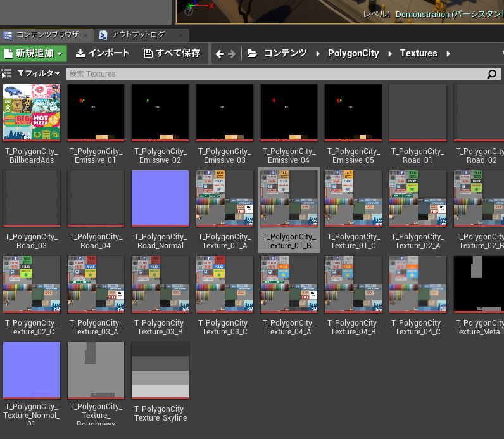504x439 pixels.
Task: Select T_PolygonCity_Emissive_01 thumbnail
Action: click(x=96, y=113)
